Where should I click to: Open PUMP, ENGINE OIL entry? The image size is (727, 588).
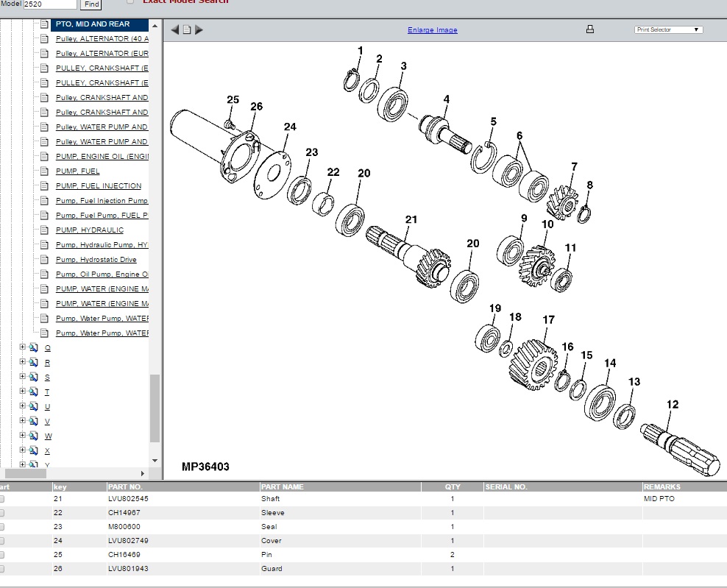[x=102, y=157]
